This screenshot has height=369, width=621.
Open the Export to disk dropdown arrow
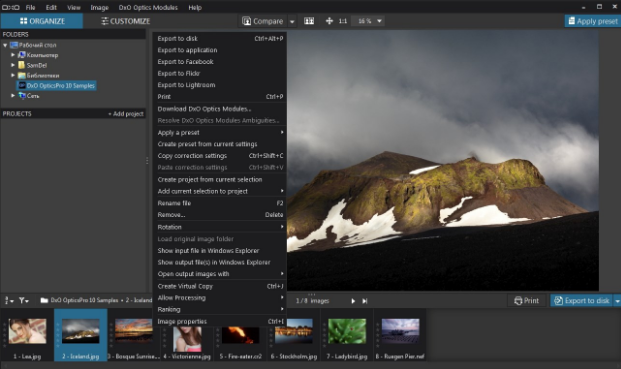tap(617, 301)
